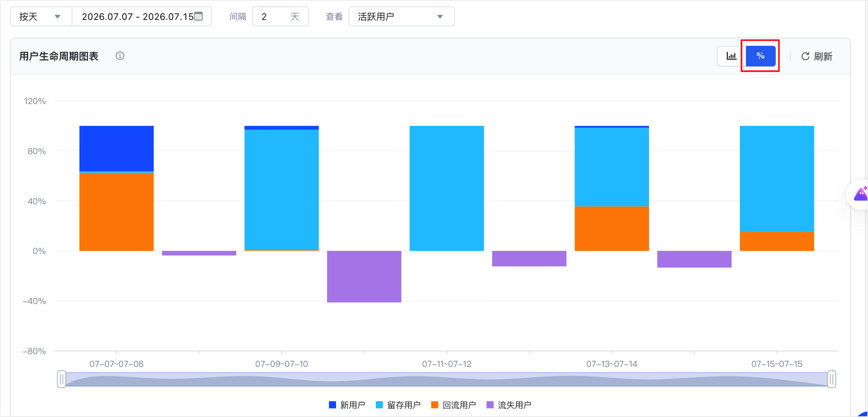Click the 留存用户 segment in 07-09~07-10 bar

(x=281, y=190)
